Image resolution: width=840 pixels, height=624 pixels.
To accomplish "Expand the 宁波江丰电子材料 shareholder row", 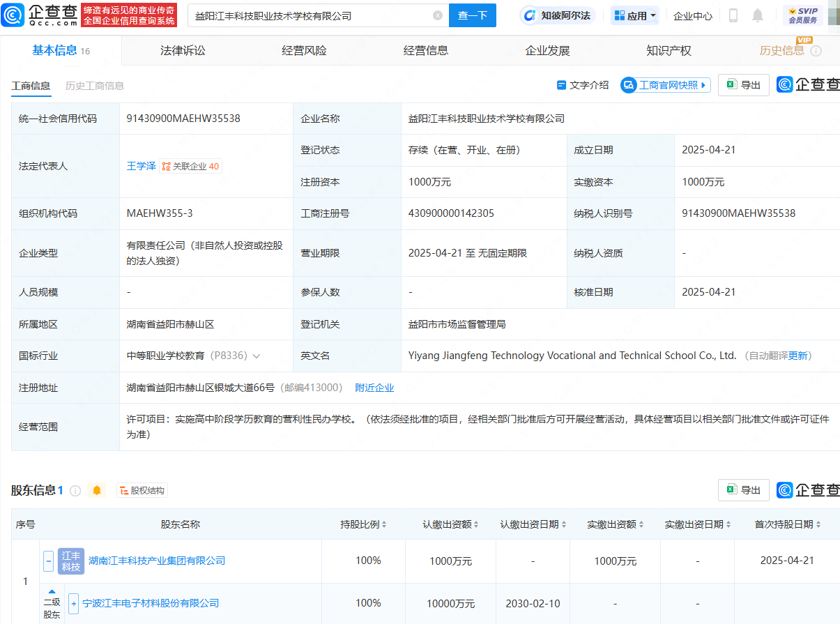I will tap(73, 603).
